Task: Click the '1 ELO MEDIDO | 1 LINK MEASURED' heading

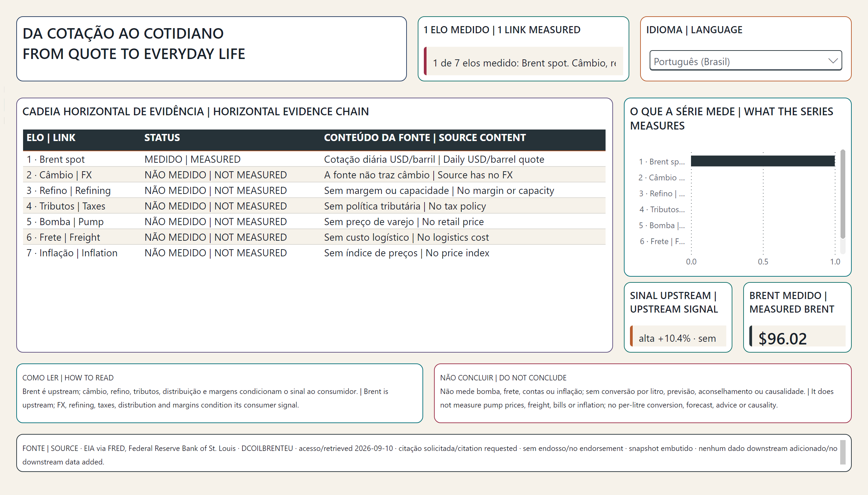Action: 502,30
